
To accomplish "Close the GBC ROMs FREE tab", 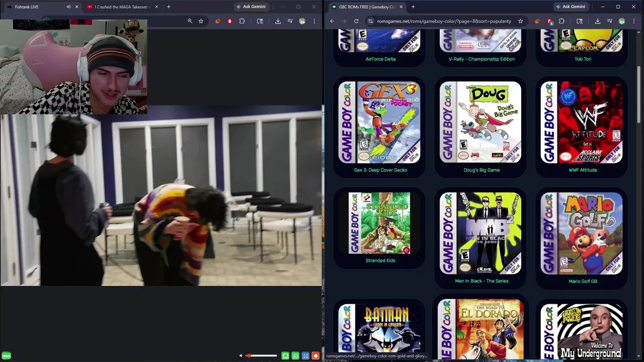I will tap(401, 7).
